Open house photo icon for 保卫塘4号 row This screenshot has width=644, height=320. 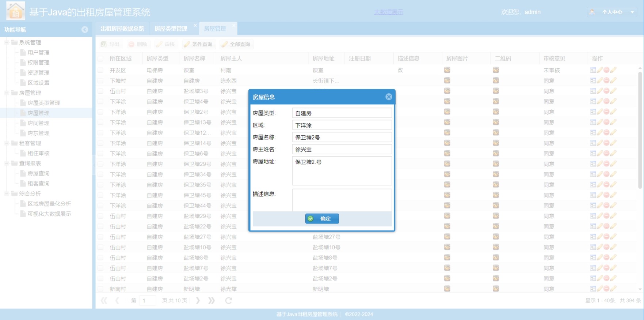(447, 101)
